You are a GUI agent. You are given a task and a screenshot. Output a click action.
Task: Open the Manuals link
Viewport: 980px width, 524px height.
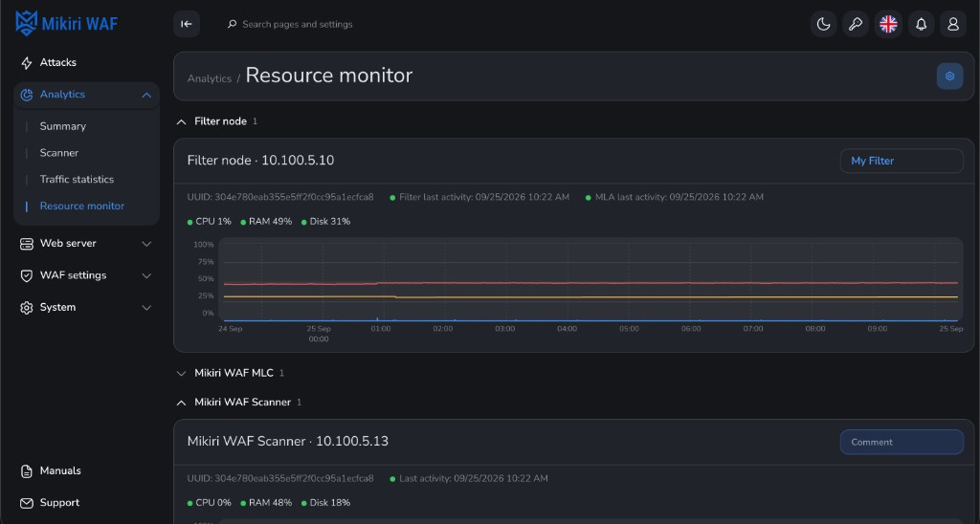tap(60, 470)
